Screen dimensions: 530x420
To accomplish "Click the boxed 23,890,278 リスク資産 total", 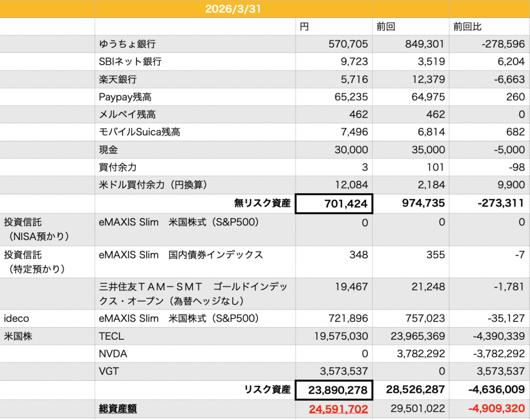I will click(334, 389).
